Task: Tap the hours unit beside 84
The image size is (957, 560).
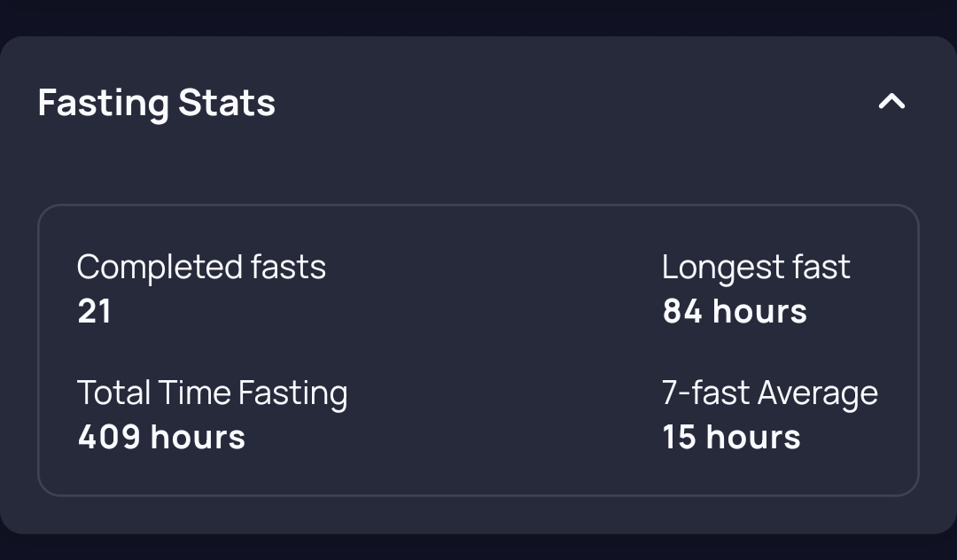Action: (759, 312)
